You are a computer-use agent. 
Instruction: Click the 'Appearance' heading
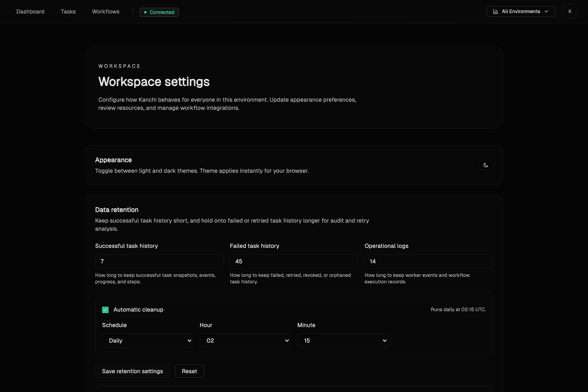(114, 160)
